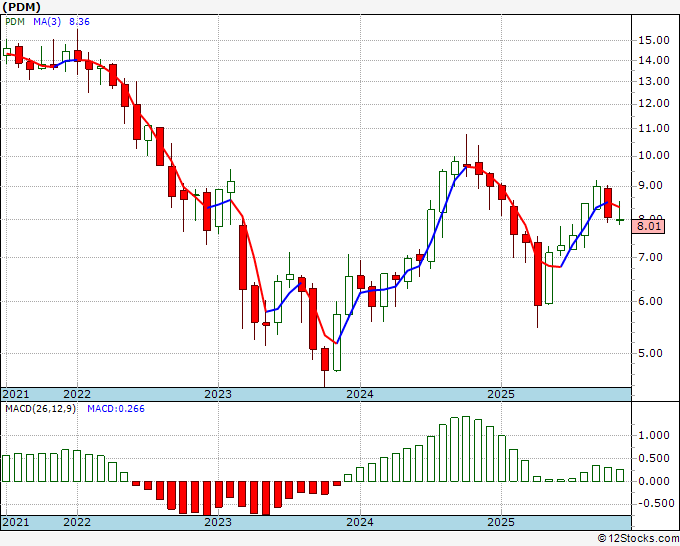Screen dimensions: 680x546
Task: Click the moving average value 8.36
Action: [x=79, y=21]
